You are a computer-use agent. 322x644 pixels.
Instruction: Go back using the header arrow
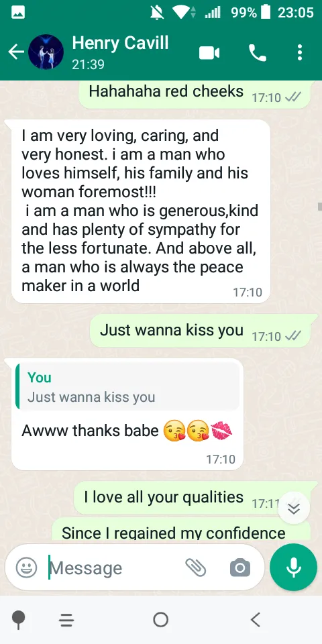[x=16, y=52]
